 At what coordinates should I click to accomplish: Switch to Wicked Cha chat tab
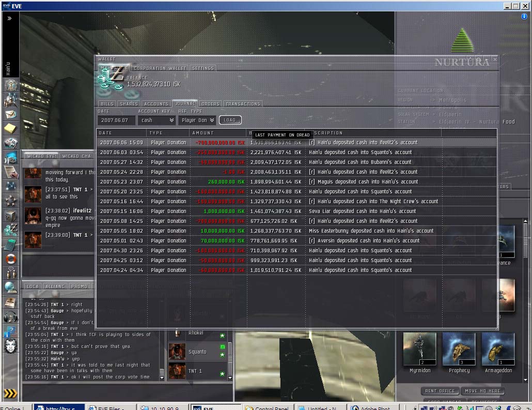(76, 156)
